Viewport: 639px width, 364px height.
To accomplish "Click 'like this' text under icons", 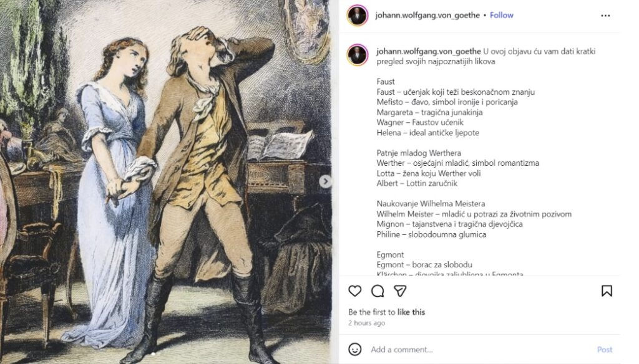I will tap(411, 312).
